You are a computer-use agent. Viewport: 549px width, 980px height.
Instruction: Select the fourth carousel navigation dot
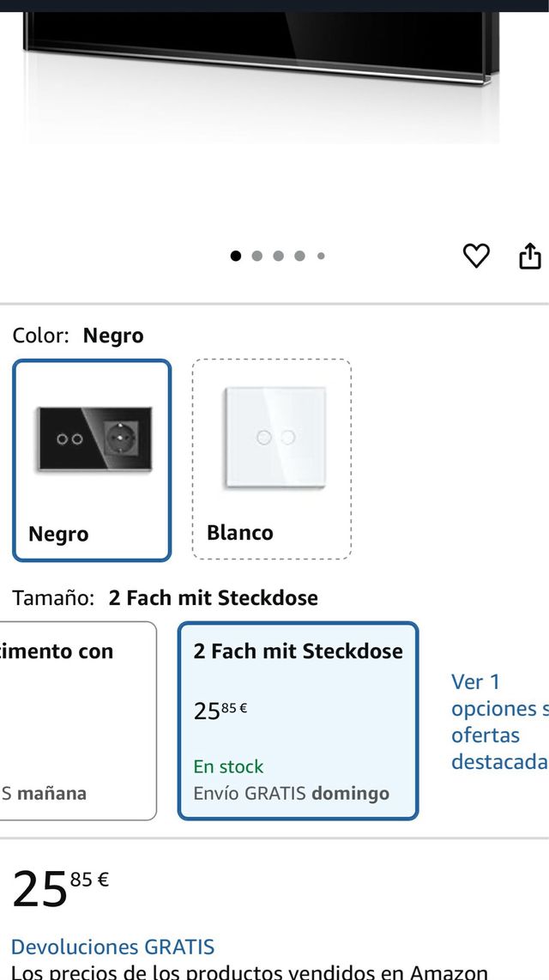pos(299,256)
